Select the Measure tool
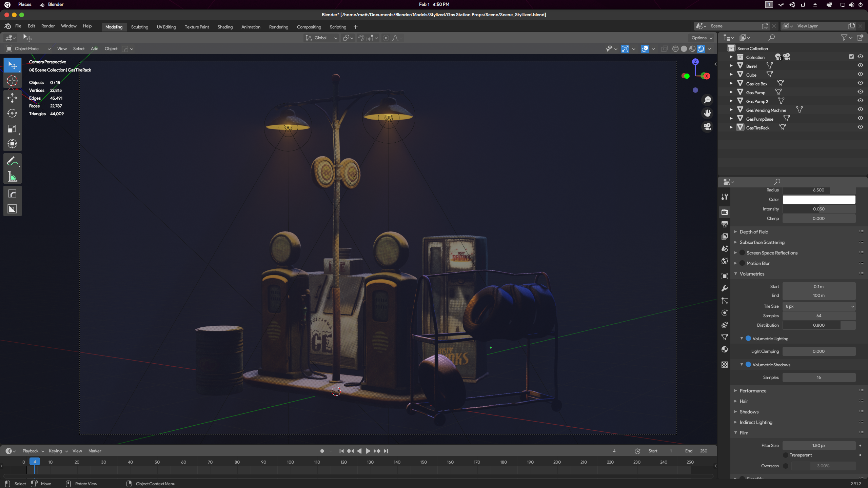This screenshot has height=488, width=868. [12, 177]
